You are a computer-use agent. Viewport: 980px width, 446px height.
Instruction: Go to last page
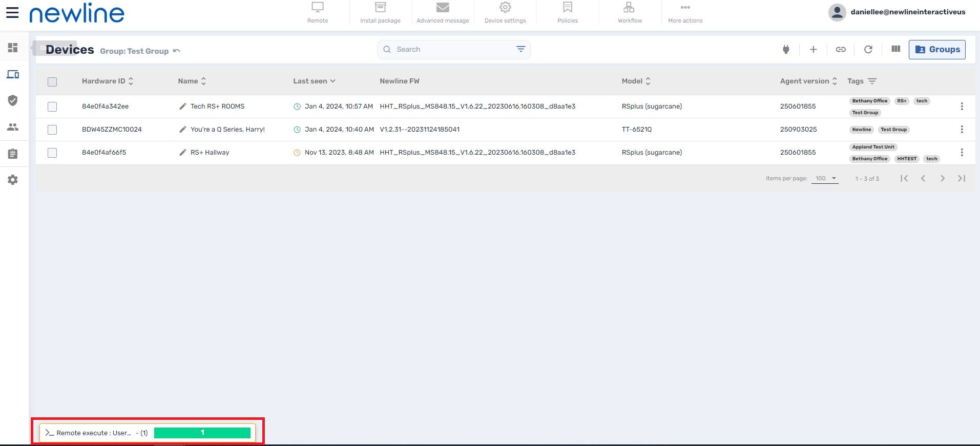(x=962, y=178)
